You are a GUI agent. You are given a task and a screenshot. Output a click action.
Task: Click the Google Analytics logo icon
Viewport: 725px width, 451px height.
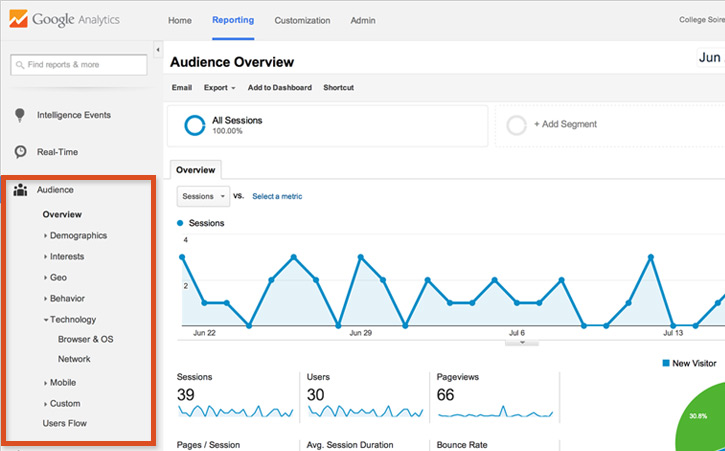(x=19, y=20)
